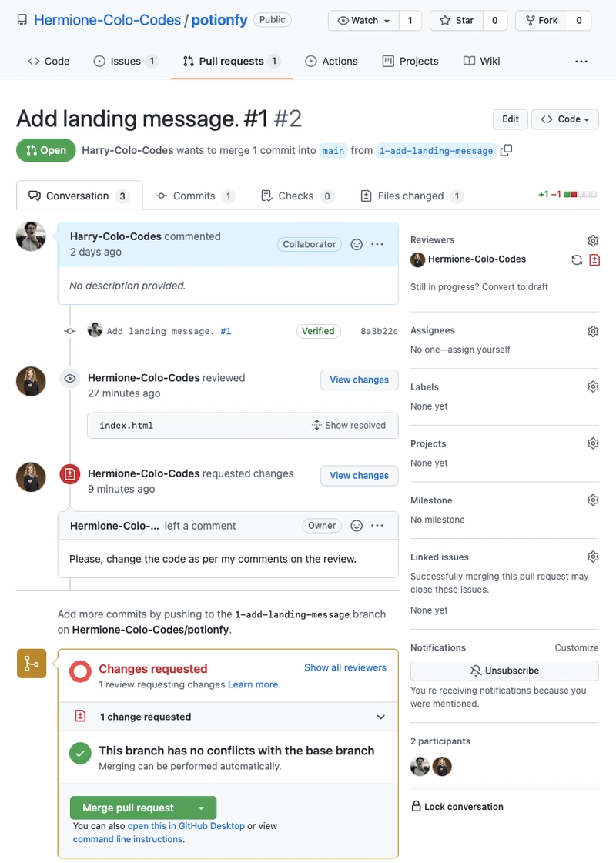Click the lock icon next to Lock conversation
The width and height of the screenshot is (616, 863).
416,806
